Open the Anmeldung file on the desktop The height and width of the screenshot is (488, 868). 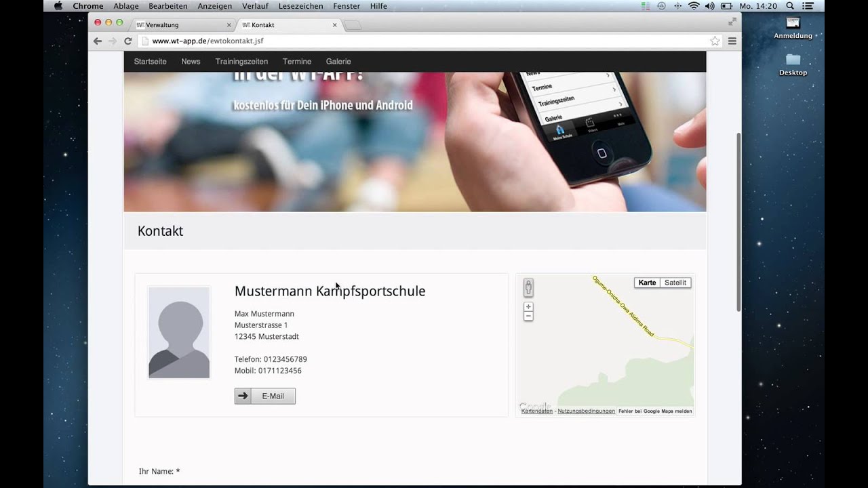click(793, 28)
